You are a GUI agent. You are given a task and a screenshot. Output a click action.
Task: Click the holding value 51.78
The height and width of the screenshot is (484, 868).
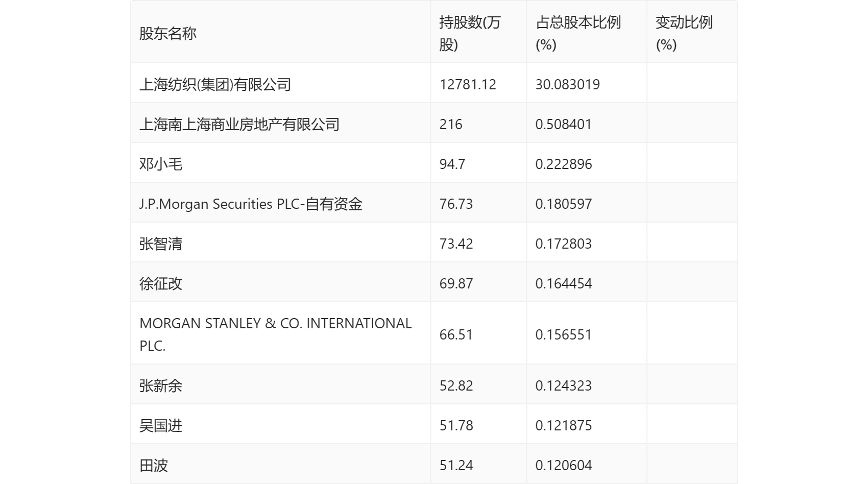pyautogui.click(x=456, y=425)
